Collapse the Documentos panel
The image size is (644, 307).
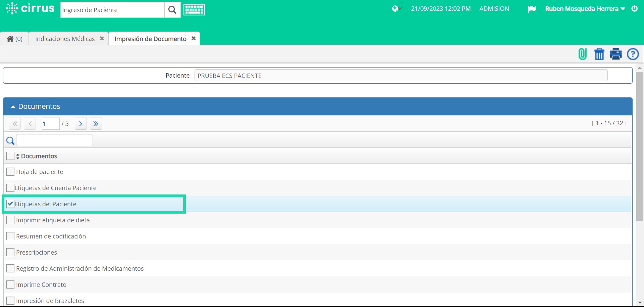point(13,106)
